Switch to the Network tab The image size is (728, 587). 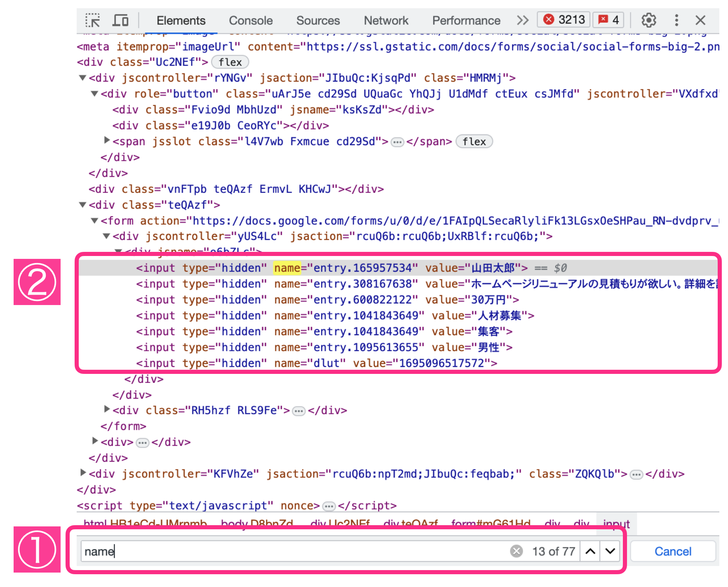click(x=386, y=20)
